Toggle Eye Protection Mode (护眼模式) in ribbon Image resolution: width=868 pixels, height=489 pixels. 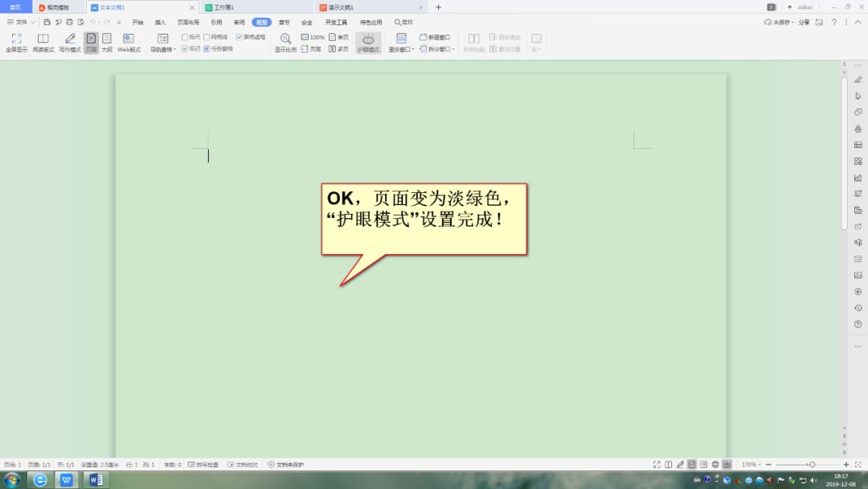click(x=368, y=43)
